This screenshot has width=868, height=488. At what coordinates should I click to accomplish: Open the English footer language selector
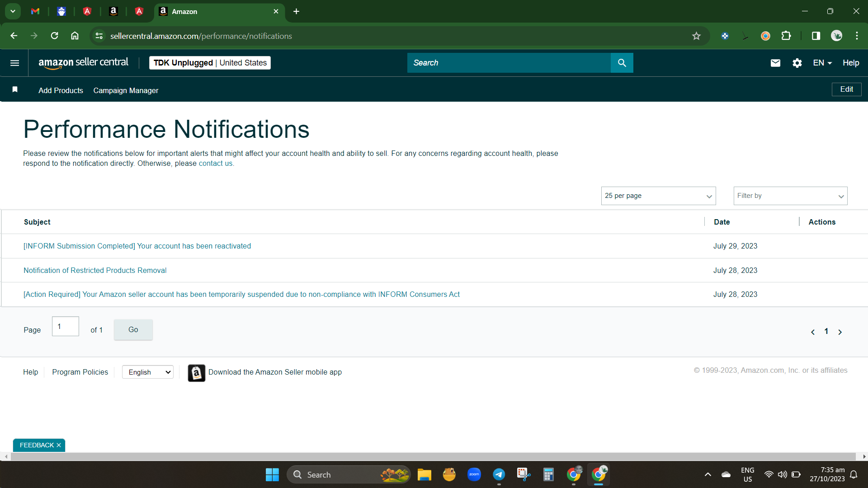[148, 372]
